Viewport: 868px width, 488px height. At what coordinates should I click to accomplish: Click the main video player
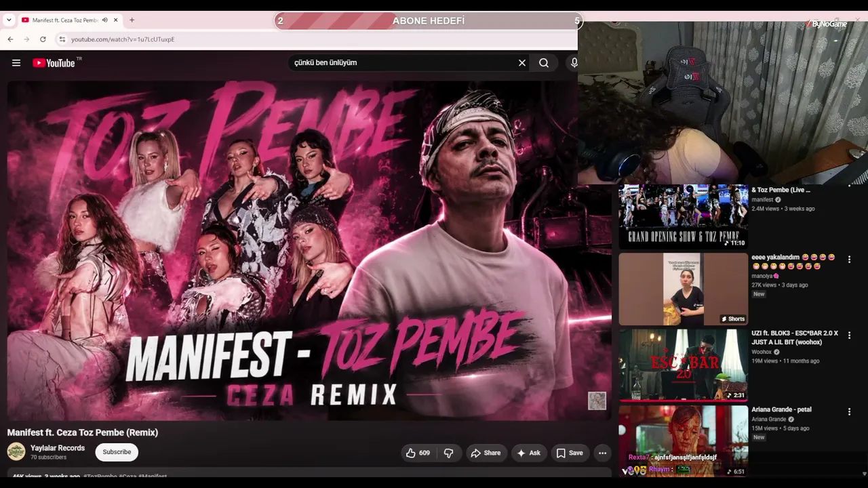tap(309, 251)
